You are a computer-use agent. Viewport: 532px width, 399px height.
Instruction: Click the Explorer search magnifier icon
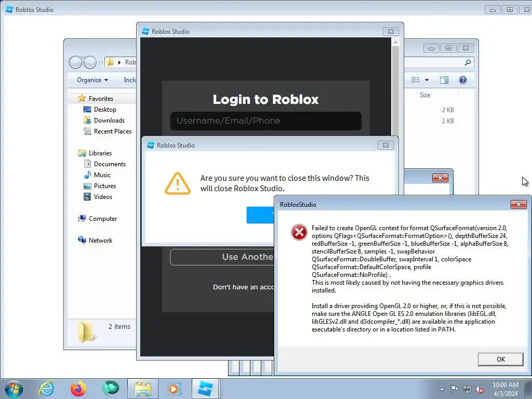pyautogui.click(x=468, y=62)
